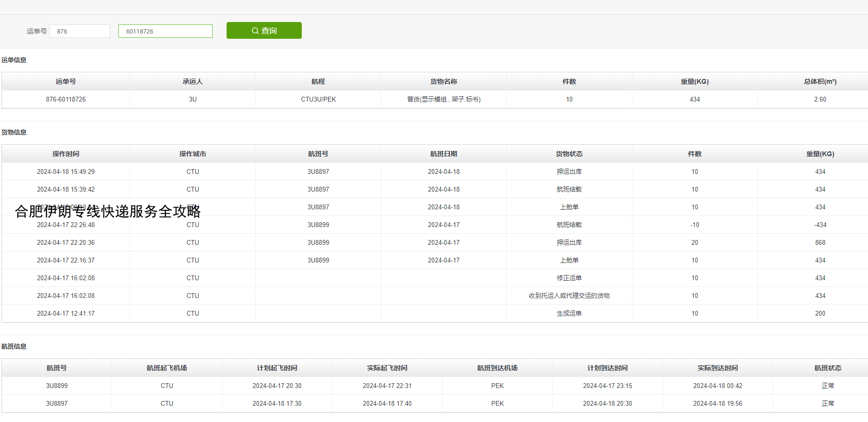This screenshot has height=422, width=868.
Task: Click the 航班状态 column header
Action: 827,368
